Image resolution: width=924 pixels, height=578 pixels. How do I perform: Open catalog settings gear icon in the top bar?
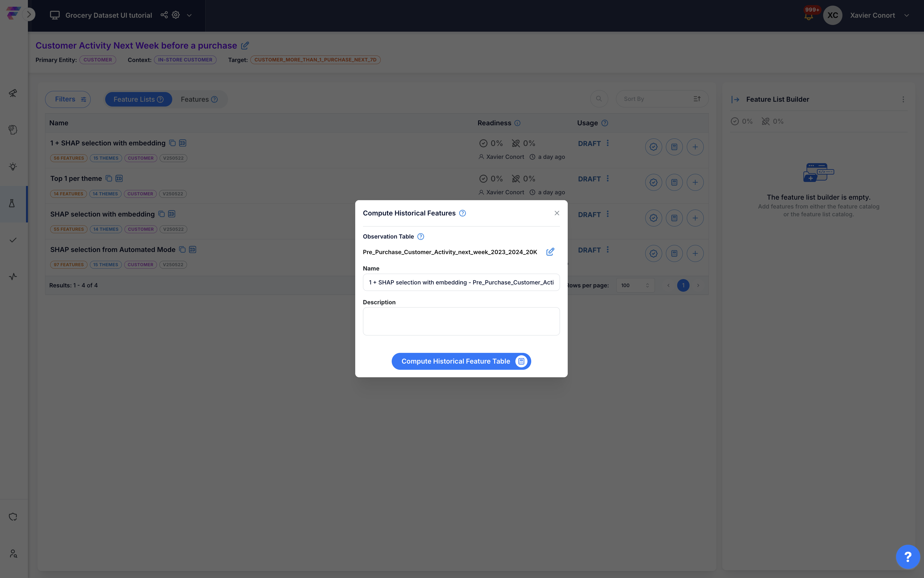[176, 15]
